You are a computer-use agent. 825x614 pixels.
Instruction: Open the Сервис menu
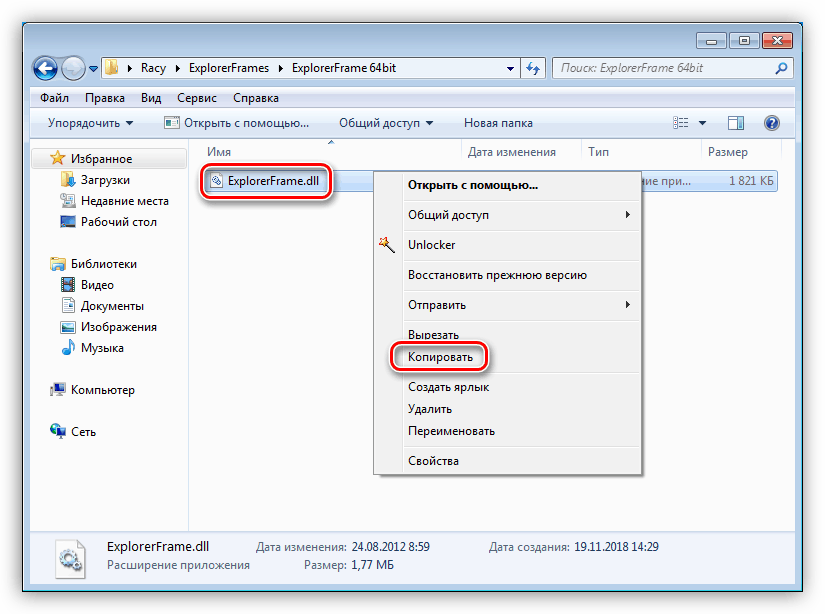coord(197,98)
